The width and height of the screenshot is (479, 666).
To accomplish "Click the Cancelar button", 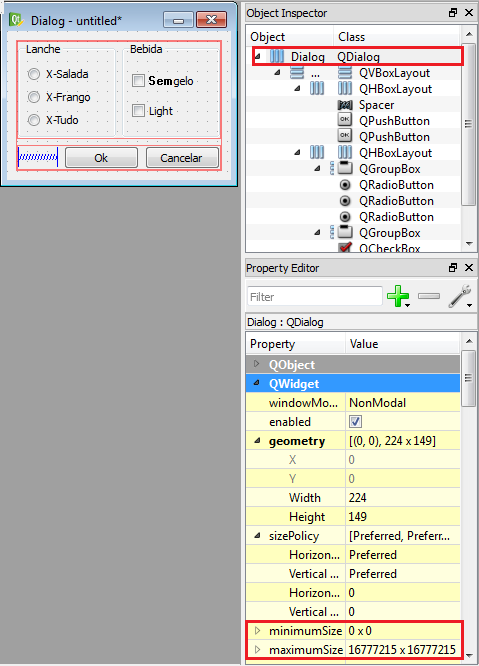I will [x=182, y=158].
